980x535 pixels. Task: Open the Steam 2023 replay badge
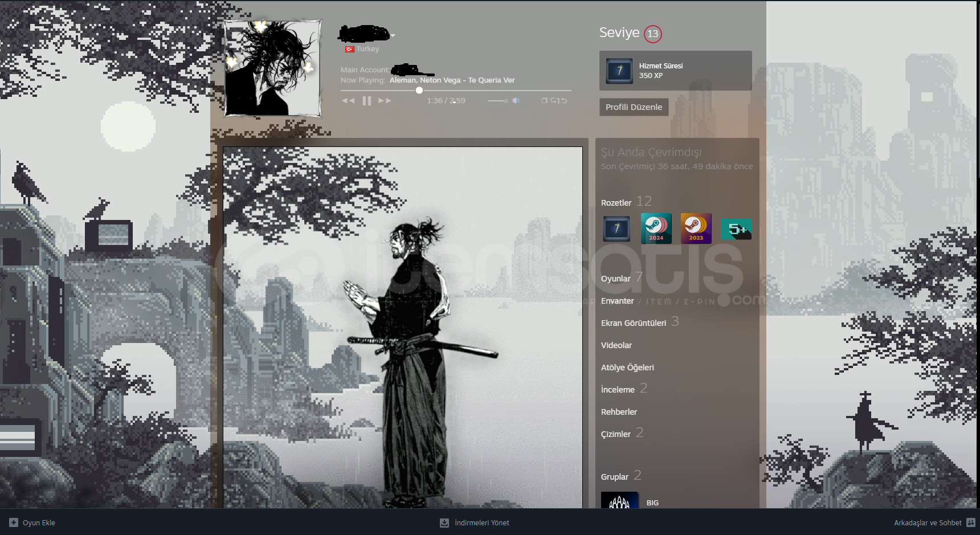696,228
